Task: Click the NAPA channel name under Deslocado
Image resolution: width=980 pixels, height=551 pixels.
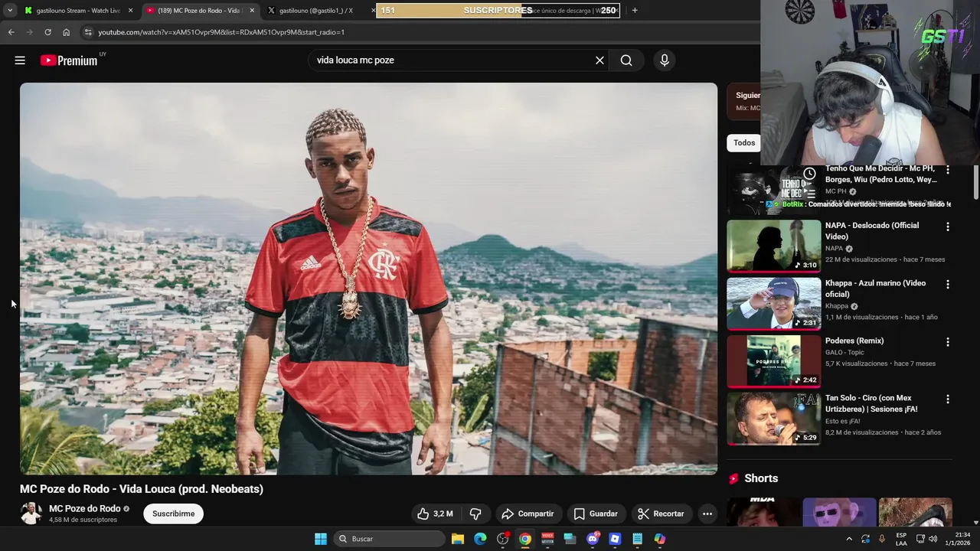Action: pos(834,249)
